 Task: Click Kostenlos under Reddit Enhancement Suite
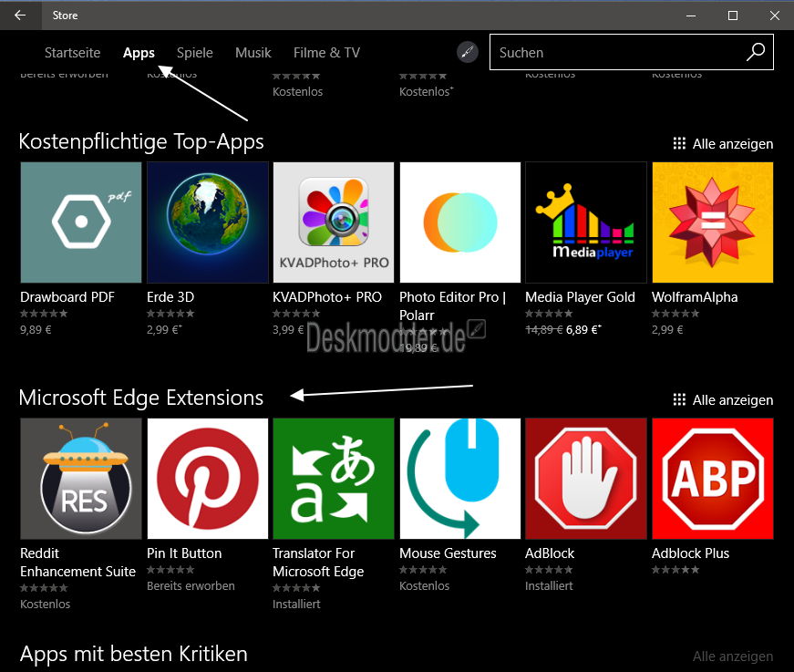(x=45, y=605)
